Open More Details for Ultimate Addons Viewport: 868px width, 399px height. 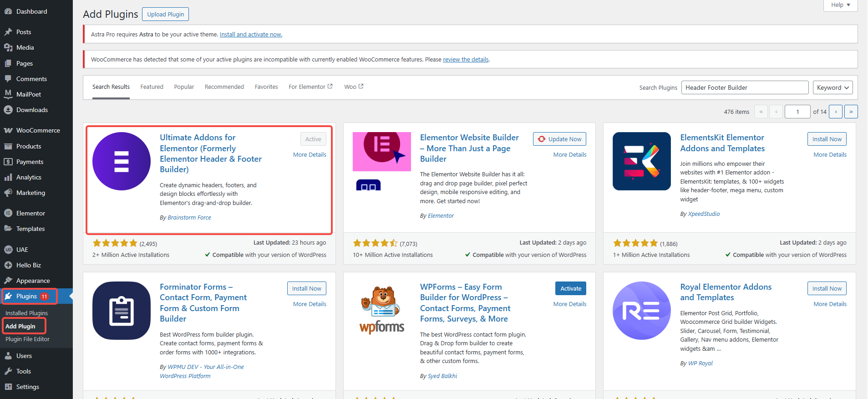(x=310, y=154)
